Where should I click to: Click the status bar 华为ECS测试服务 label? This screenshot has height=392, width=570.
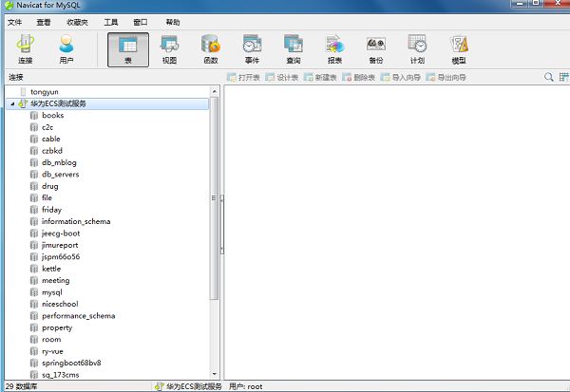click(x=194, y=386)
